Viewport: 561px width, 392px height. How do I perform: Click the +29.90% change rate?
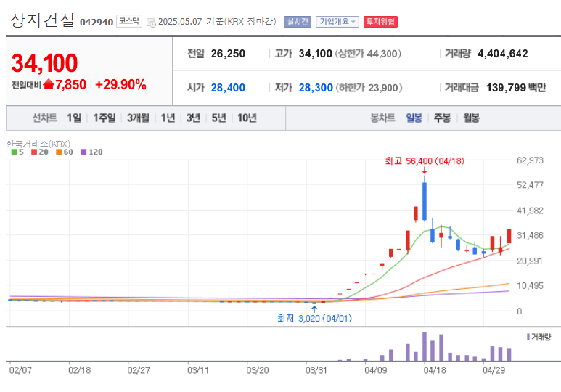click(120, 85)
